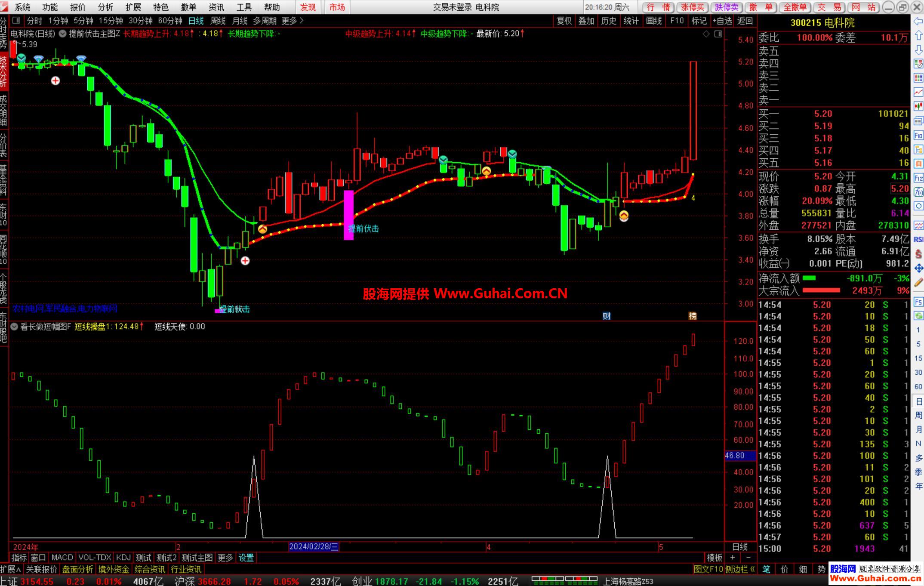
Task: Select 周 period in right sidebar
Action: pyautogui.click(x=918, y=416)
